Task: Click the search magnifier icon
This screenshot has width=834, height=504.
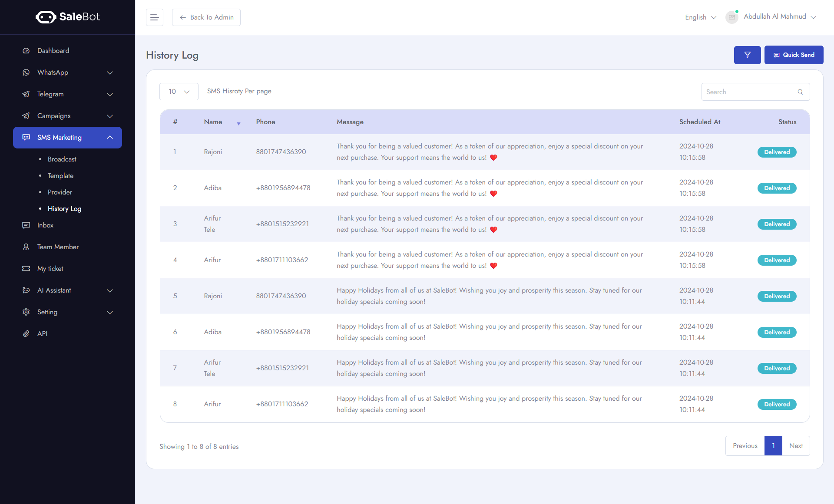Action: tap(800, 92)
